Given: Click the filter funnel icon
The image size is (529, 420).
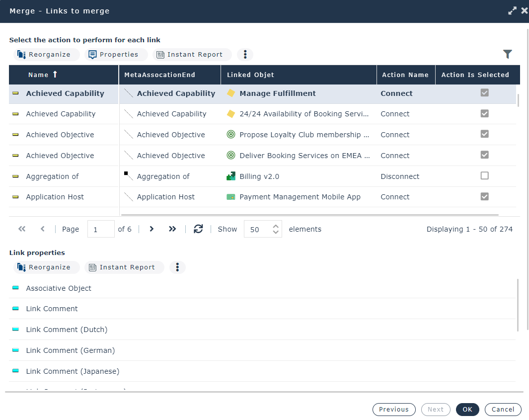Looking at the screenshot, I should (x=507, y=54).
